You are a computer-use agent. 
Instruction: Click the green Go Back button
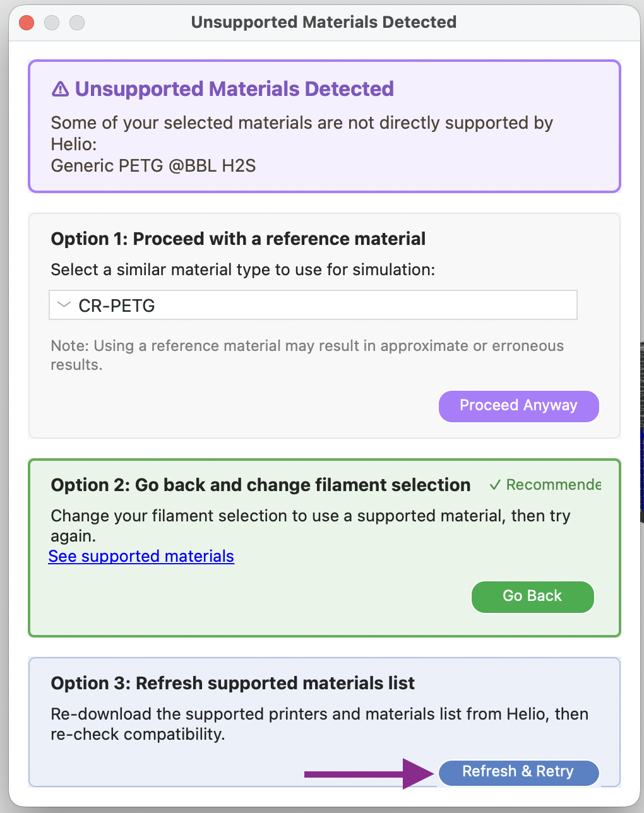pyautogui.click(x=532, y=596)
